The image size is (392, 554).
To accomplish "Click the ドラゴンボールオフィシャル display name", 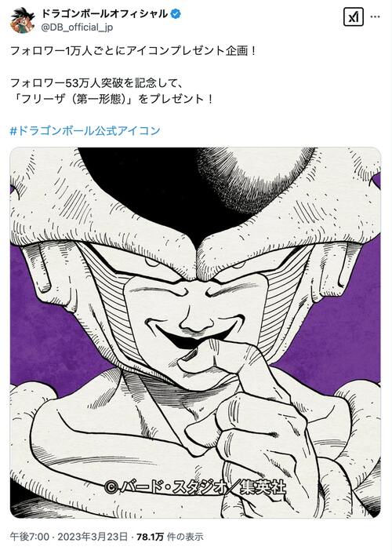I will tap(104, 14).
